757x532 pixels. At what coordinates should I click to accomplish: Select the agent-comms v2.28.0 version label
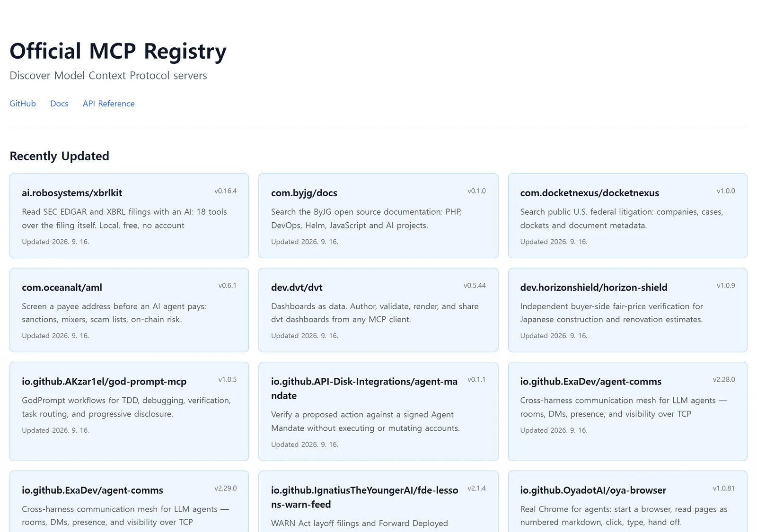tap(724, 380)
